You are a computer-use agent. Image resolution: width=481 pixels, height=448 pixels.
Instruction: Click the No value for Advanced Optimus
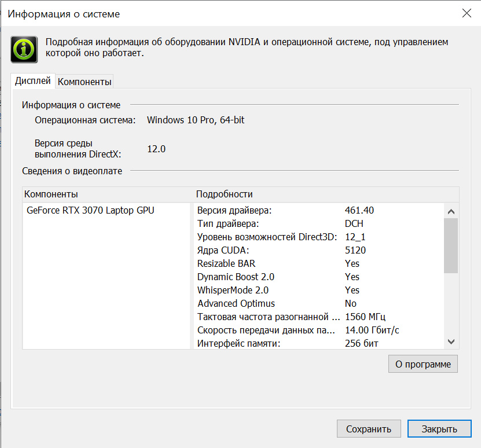point(351,303)
